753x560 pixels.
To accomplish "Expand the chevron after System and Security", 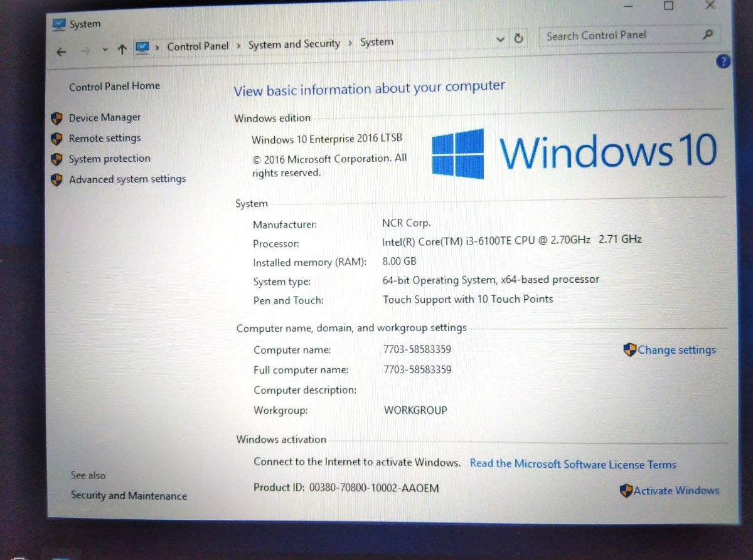I will coord(350,43).
